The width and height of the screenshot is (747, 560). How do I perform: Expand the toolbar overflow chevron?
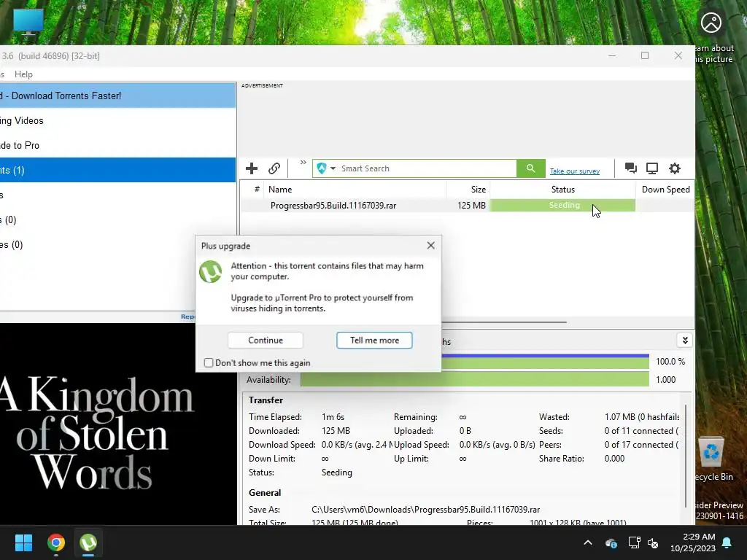click(x=303, y=163)
